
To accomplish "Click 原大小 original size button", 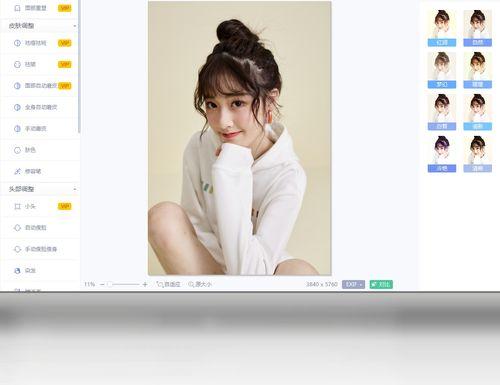I will 200,284.
